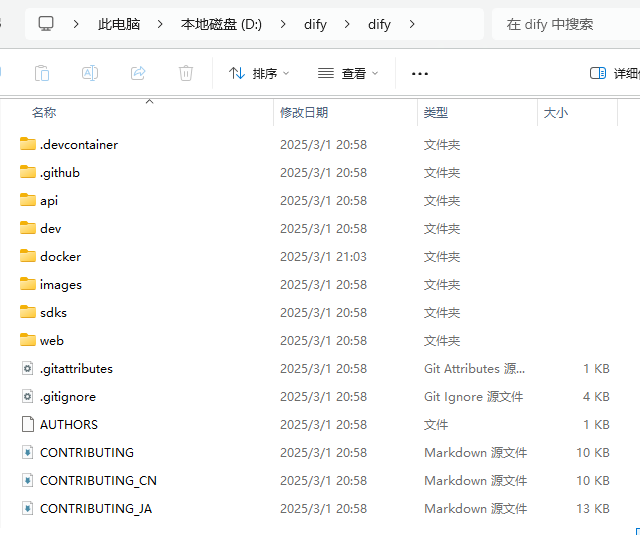This screenshot has height=535, width=640.
Task: Sort by the 类型 column header
Action: pyautogui.click(x=436, y=112)
